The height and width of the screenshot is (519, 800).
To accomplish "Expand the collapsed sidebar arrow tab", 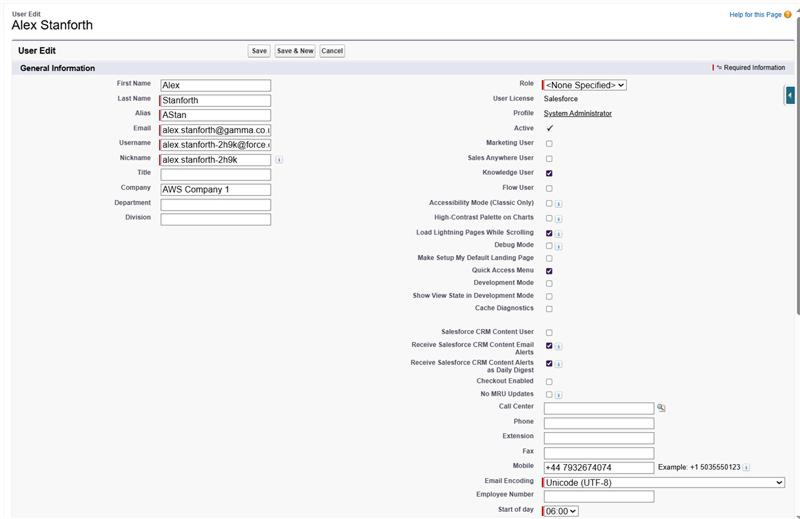I will (790, 95).
